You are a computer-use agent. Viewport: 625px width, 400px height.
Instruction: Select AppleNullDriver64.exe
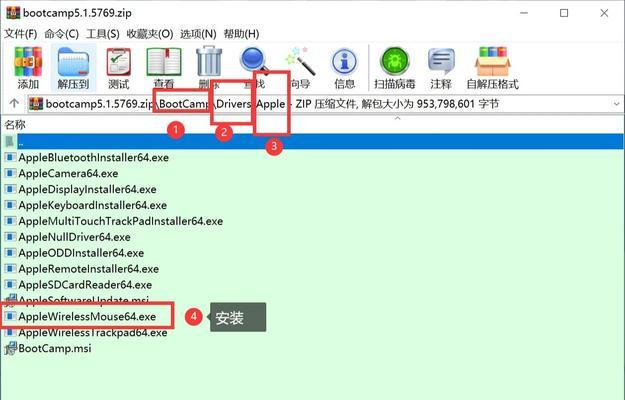tap(75, 237)
